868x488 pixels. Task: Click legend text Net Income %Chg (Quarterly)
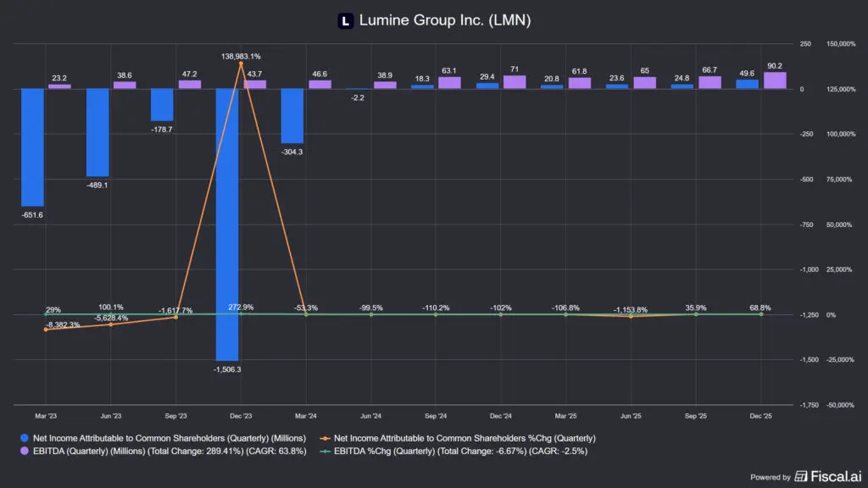pos(465,438)
